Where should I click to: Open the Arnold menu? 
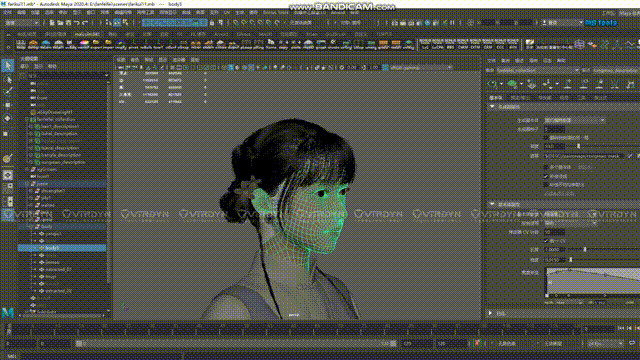[338, 13]
